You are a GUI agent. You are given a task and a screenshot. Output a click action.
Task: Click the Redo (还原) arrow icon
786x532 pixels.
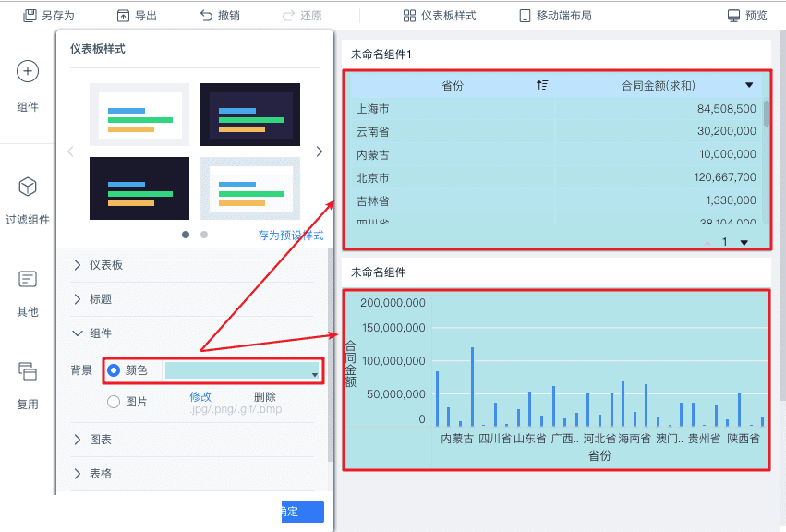click(x=288, y=16)
